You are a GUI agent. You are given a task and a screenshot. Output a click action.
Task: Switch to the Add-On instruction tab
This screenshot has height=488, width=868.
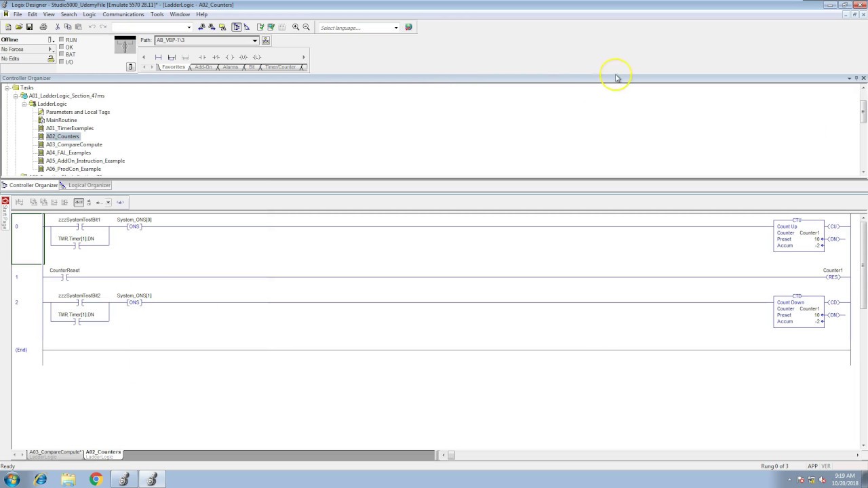click(203, 67)
